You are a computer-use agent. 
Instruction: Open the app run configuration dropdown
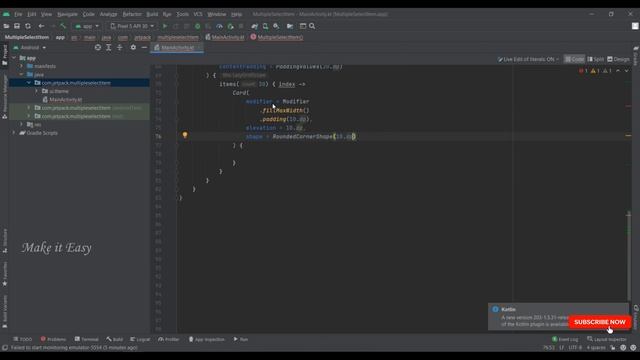coord(87,26)
